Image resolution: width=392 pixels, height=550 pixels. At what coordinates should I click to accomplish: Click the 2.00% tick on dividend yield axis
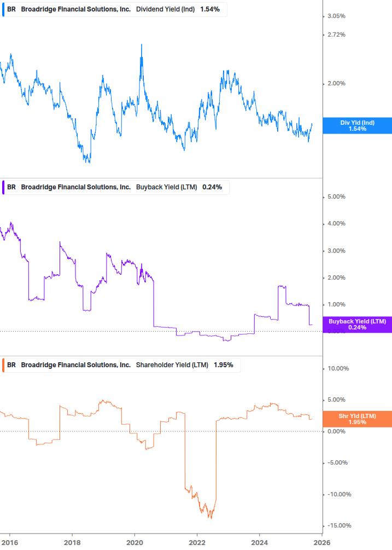click(336, 84)
